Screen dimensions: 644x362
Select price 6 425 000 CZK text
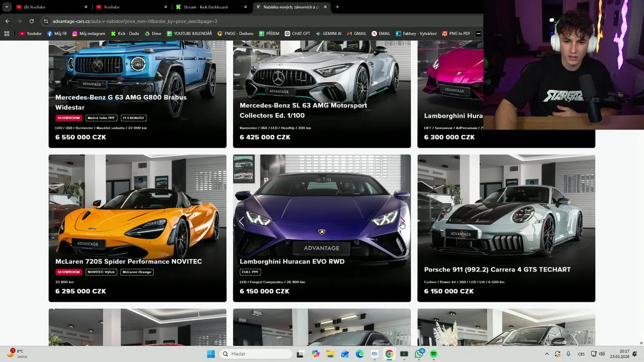tap(265, 137)
